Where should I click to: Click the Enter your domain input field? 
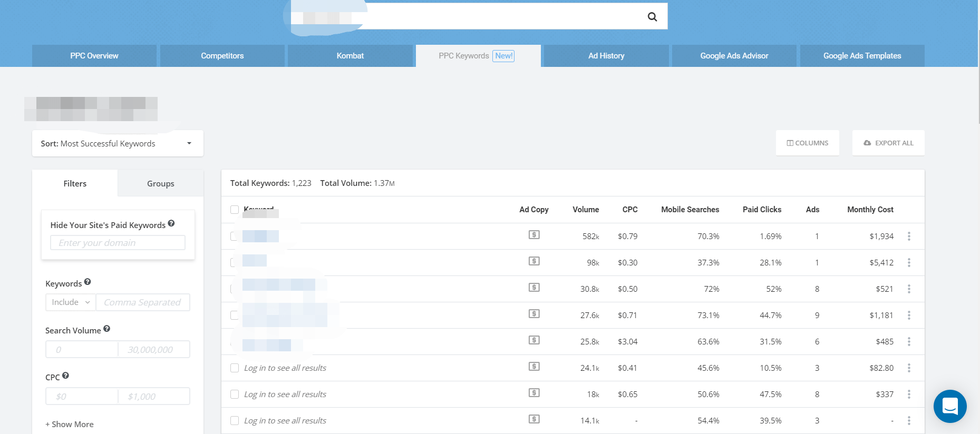(118, 243)
